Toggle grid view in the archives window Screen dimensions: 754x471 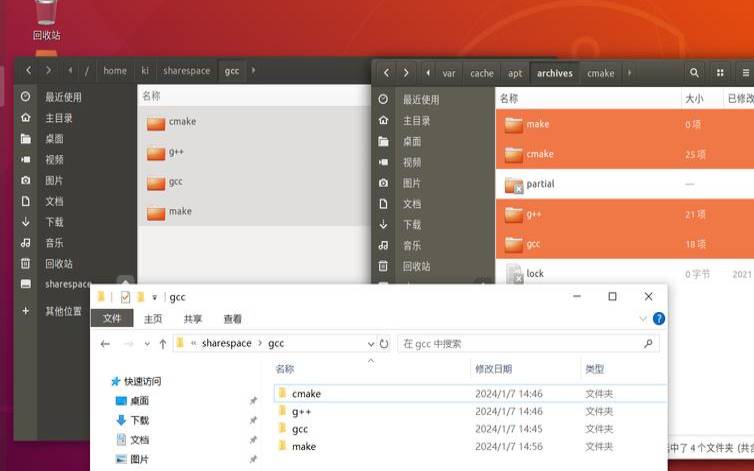coord(720,73)
